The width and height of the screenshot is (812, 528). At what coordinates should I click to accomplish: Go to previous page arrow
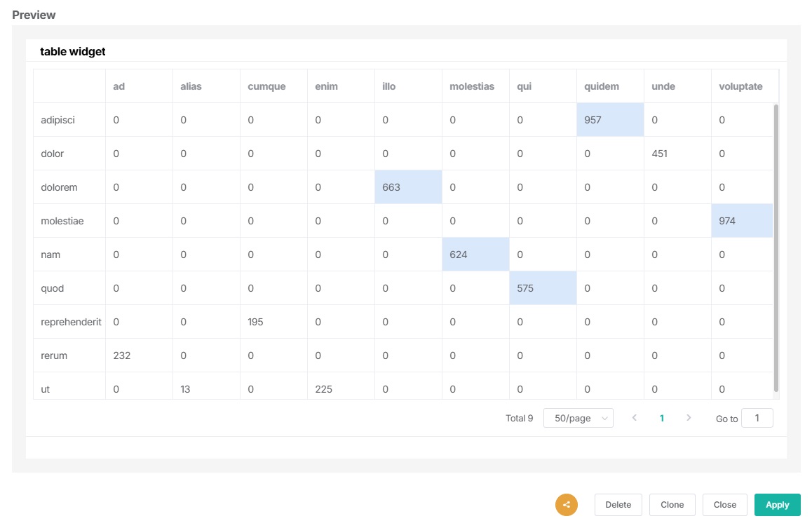click(x=635, y=418)
